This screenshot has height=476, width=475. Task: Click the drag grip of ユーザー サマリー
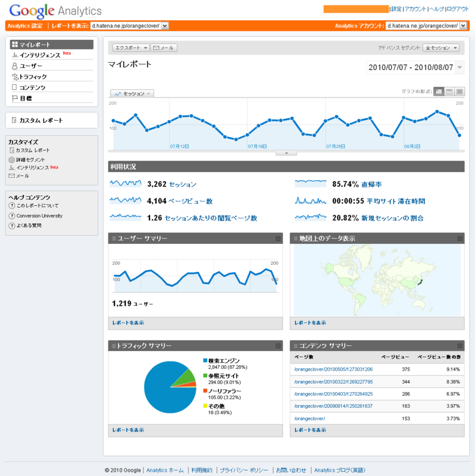pos(114,239)
